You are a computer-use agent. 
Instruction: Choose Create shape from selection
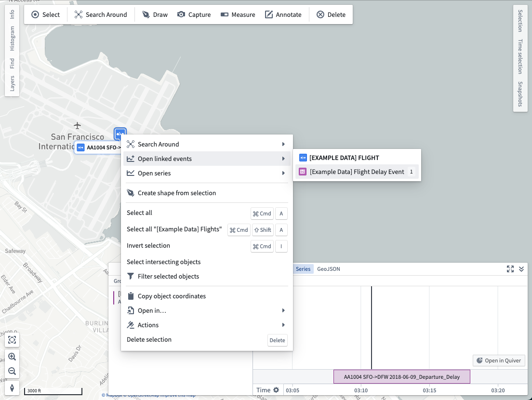coord(207,193)
